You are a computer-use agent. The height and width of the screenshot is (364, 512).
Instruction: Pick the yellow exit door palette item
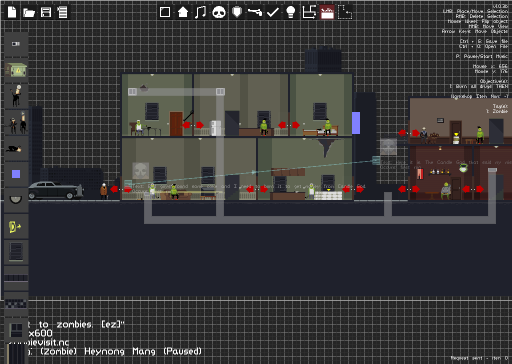coord(16,227)
